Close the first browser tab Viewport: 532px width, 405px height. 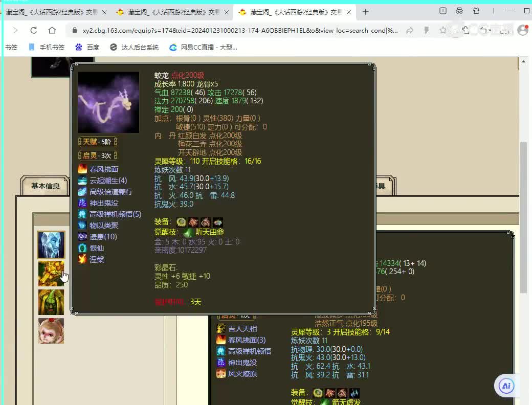pyautogui.click(x=104, y=12)
